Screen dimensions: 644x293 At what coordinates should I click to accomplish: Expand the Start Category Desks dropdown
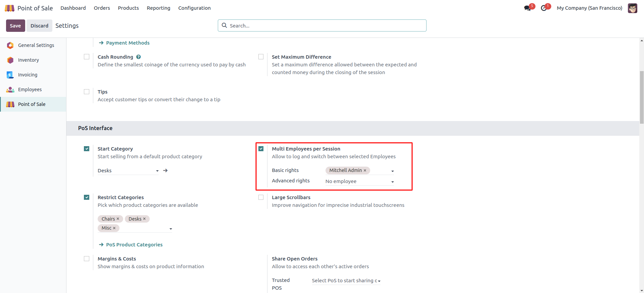coord(157,171)
